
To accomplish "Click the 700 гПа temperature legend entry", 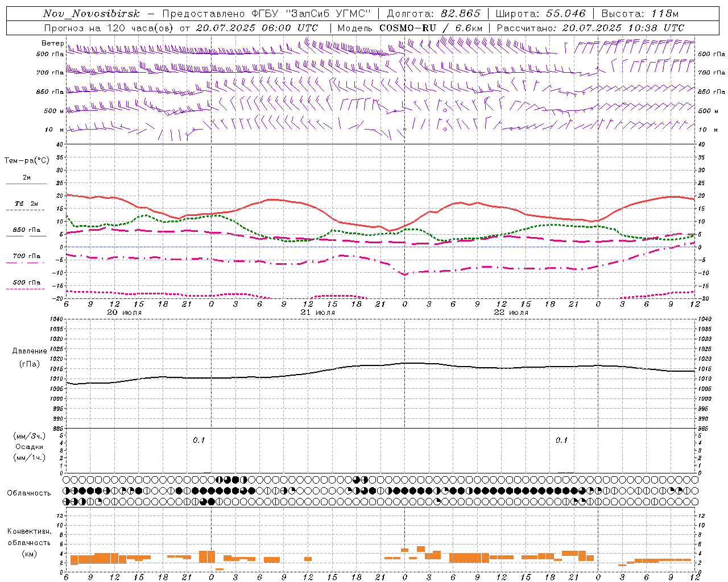I will [27, 256].
